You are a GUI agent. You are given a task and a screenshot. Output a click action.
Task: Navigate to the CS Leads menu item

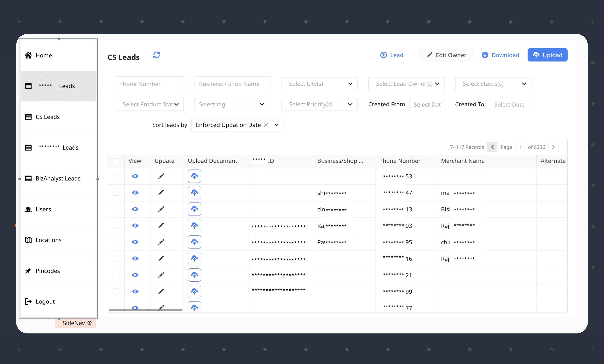[x=48, y=117]
